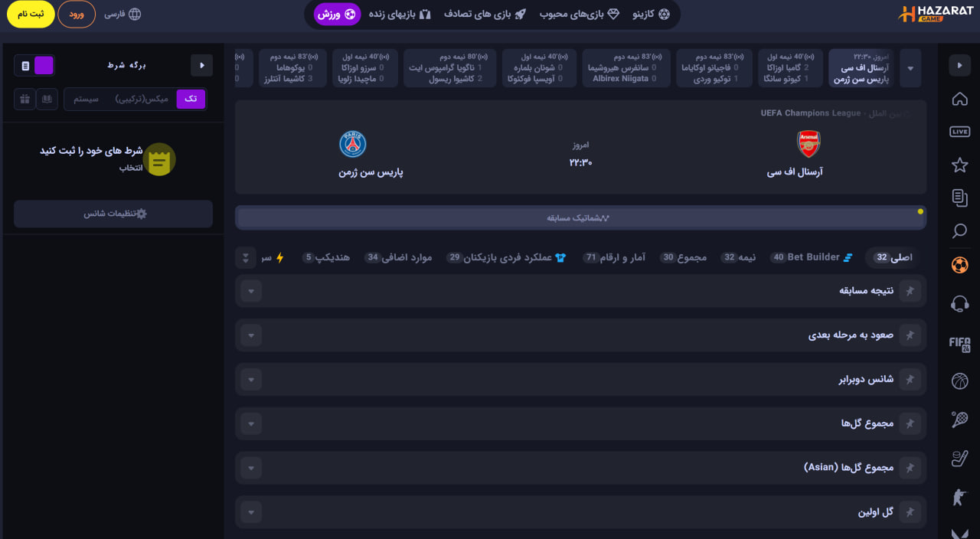The image size is (980, 539).
Task: Expand the right sidebar with play arrow
Action: (959, 66)
